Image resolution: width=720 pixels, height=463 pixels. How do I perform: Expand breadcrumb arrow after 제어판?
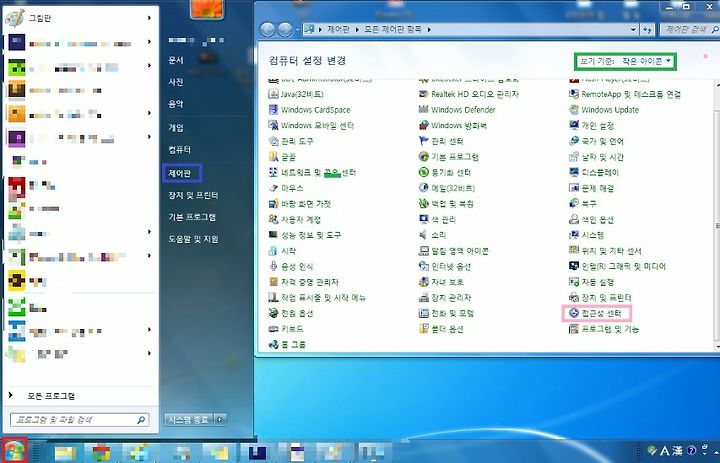click(357, 29)
